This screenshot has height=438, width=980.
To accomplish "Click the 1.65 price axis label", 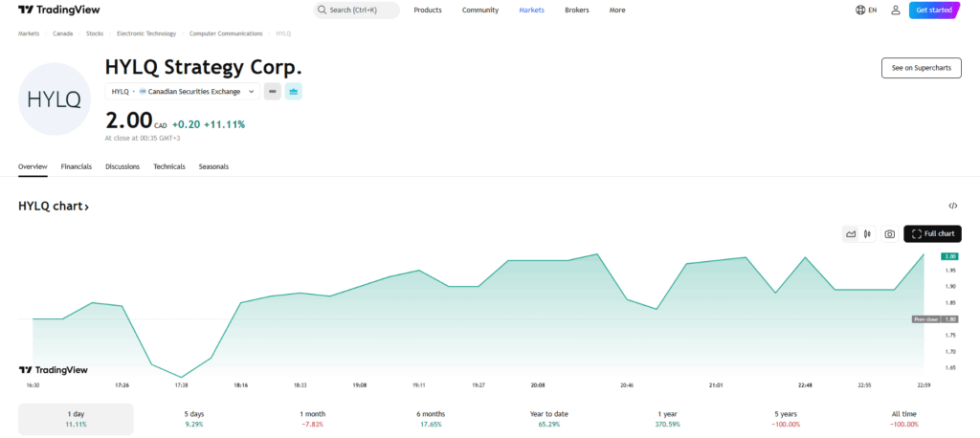I will click(x=950, y=367).
